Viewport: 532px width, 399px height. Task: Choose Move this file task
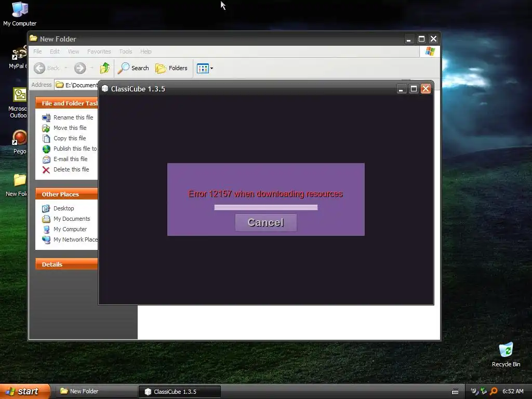(70, 128)
